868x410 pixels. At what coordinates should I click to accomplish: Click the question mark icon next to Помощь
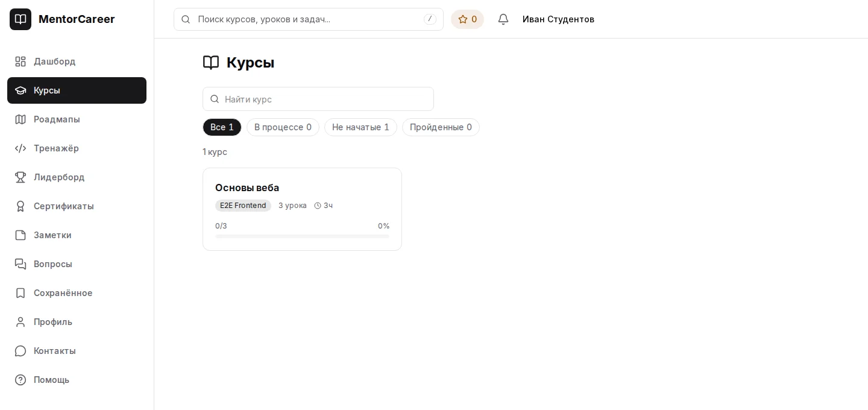[x=20, y=380]
